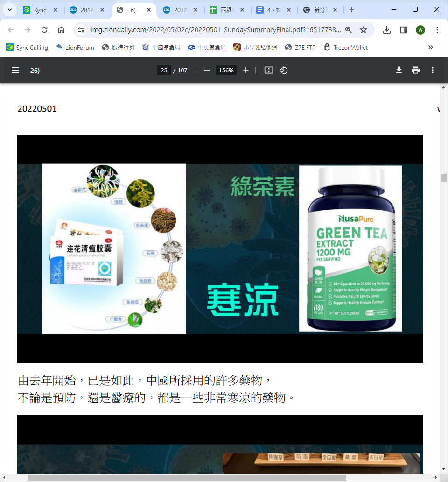Open a new browser tab
Viewport: 448px width, 482px height.
point(352,10)
